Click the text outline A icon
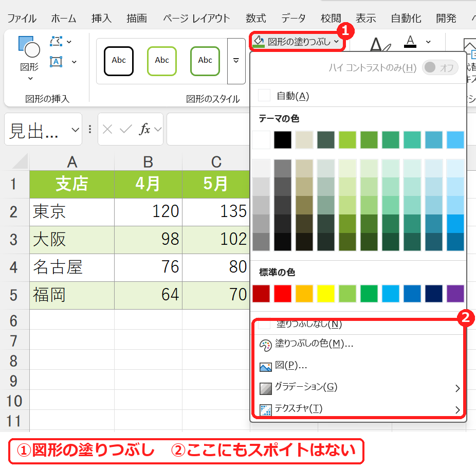476x468 pixels. point(379,44)
